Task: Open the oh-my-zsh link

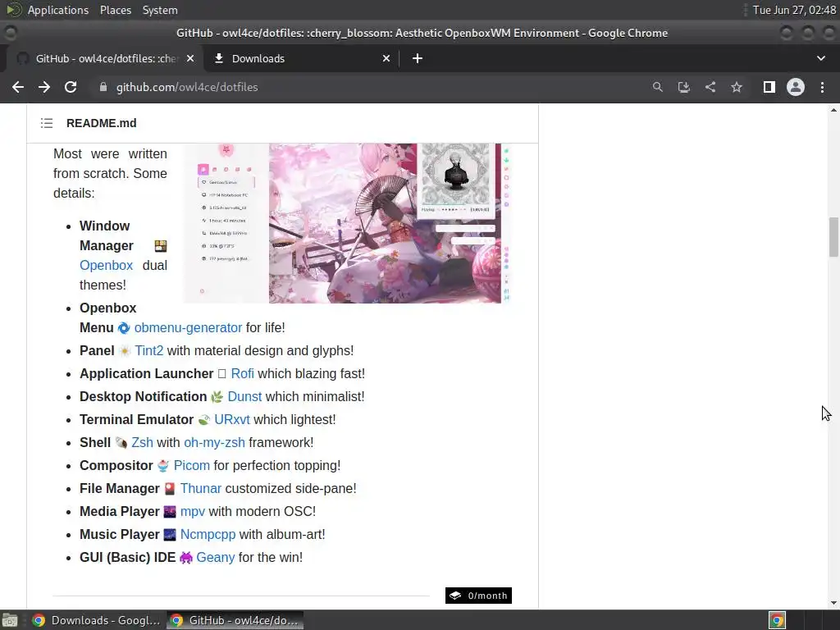Action: click(214, 442)
